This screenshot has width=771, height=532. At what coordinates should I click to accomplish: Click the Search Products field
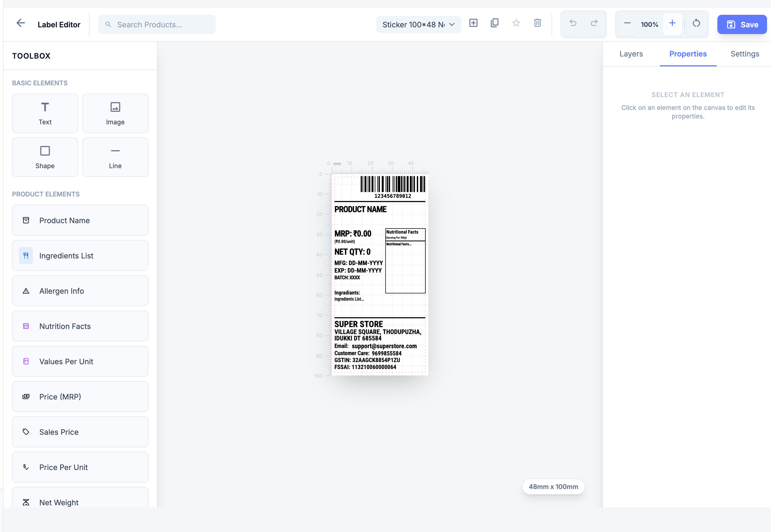pyautogui.click(x=156, y=24)
